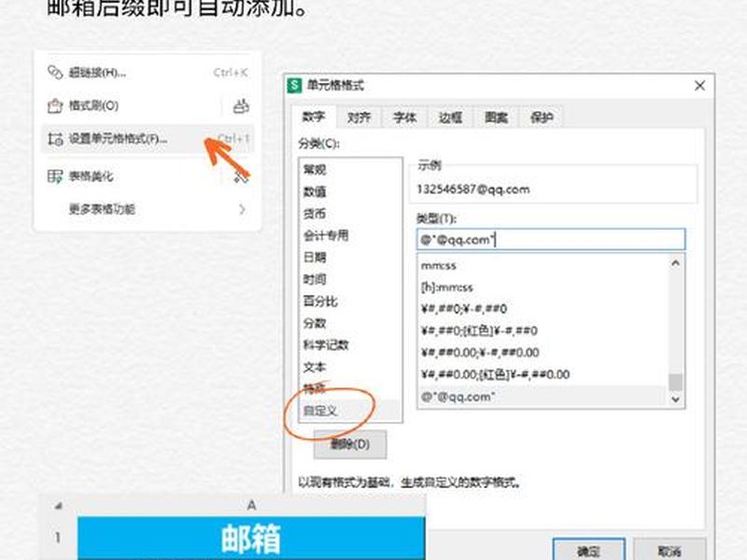Image resolution: width=747 pixels, height=560 pixels.
Task: Click the 邮箱 header cell
Action: pyautogui.click(x=251, y=539)
